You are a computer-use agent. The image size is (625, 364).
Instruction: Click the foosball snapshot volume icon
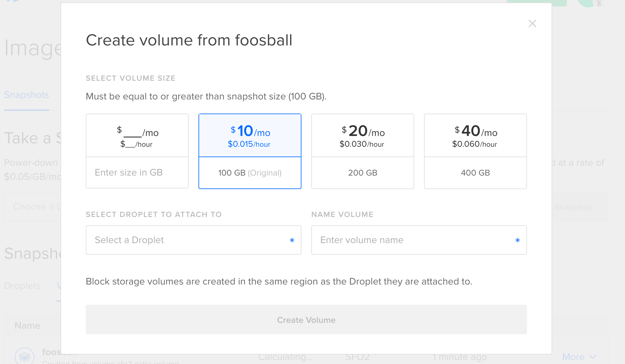click(x=25, y=356)
